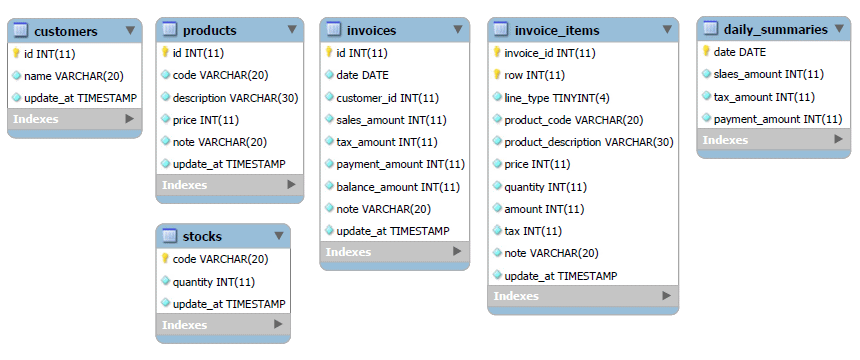The image size is (860, 360).
Task: Click the daily_summaries table icon
Action: pos(710,29)
